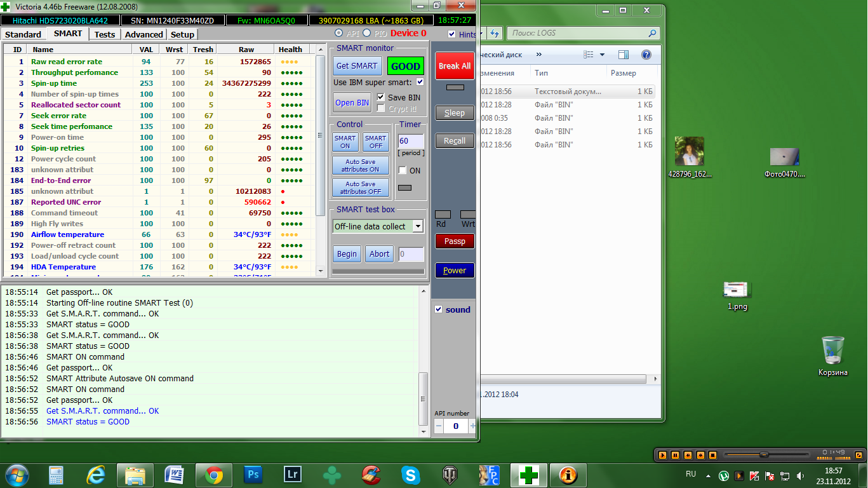Click Google Chrome taskbar icon

[x=213, y=475]
